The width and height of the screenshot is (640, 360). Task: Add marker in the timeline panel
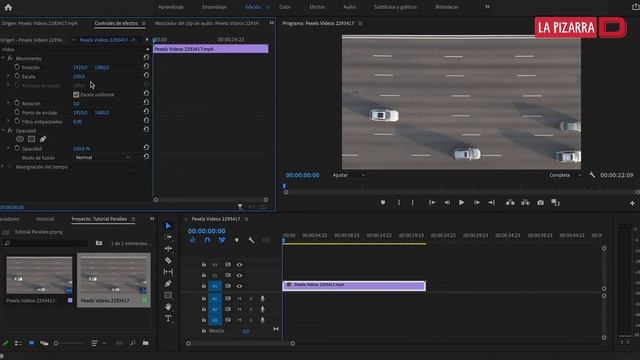pyautogui.click(x=236, y=240)
